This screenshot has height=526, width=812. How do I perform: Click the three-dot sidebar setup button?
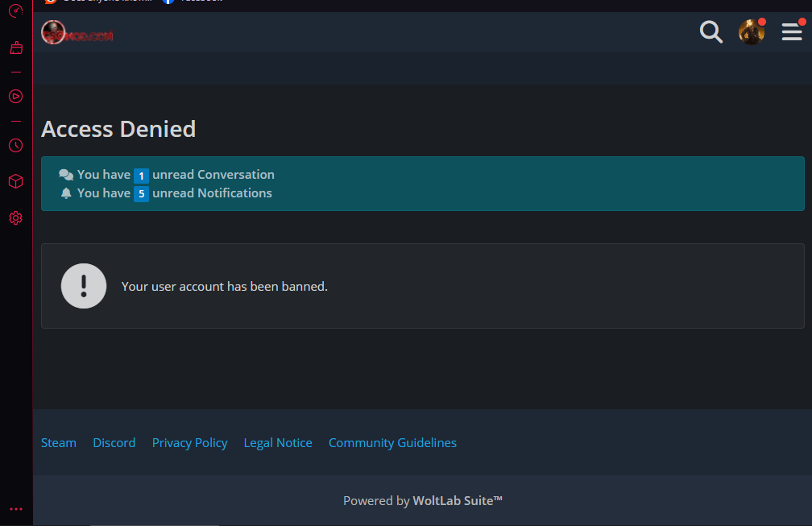coord(15,509)
